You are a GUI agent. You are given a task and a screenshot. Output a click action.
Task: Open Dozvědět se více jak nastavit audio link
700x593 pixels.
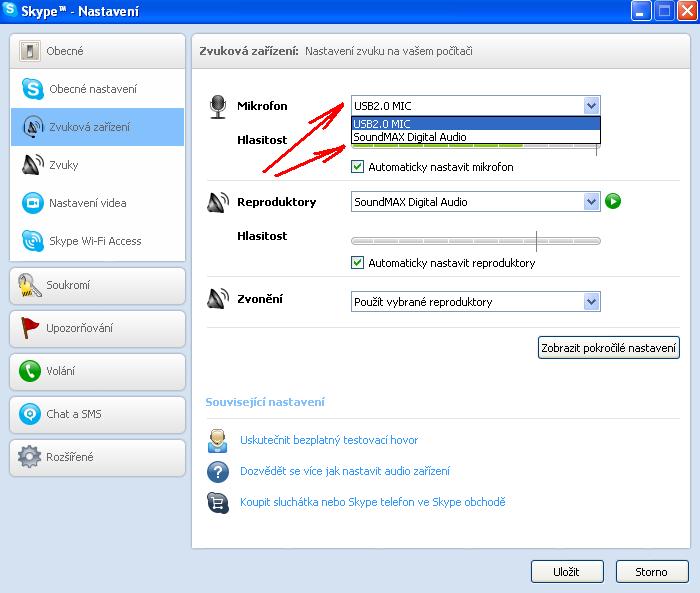point(345,471)
